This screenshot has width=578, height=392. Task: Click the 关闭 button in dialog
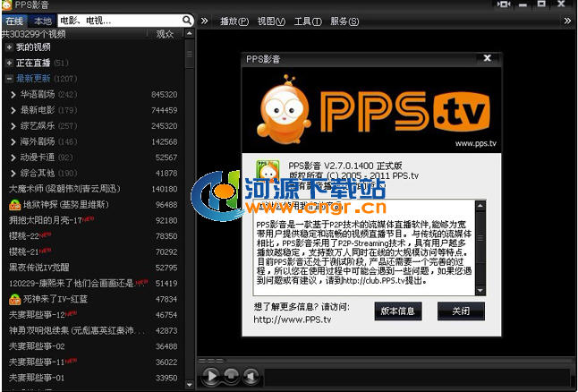(x=461, y=311)
